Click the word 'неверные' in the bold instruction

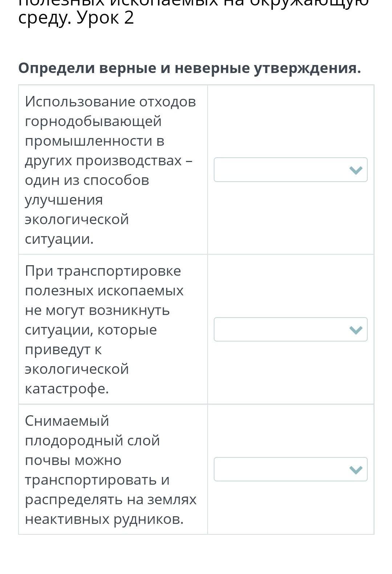point(212,68)
